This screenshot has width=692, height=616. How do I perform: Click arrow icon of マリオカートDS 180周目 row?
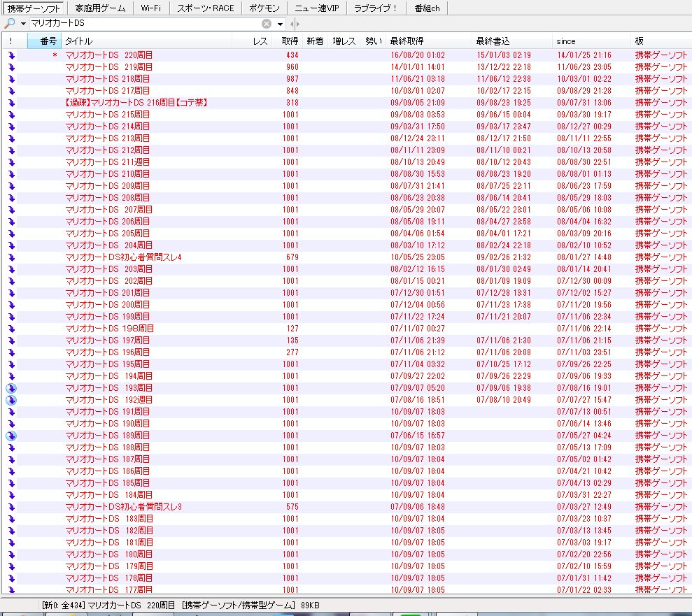click(x=11, y=554)
